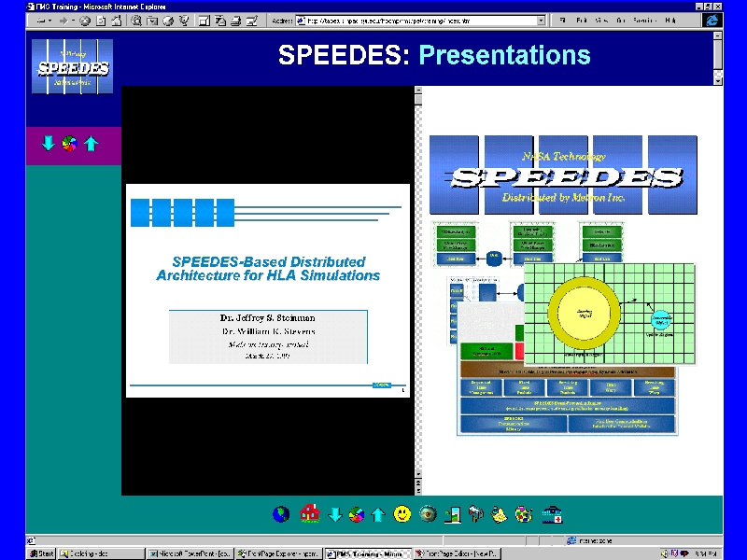747x560 pixels.
Task: Click the header frame scrollbar up arrow
Action: [717, 35]
